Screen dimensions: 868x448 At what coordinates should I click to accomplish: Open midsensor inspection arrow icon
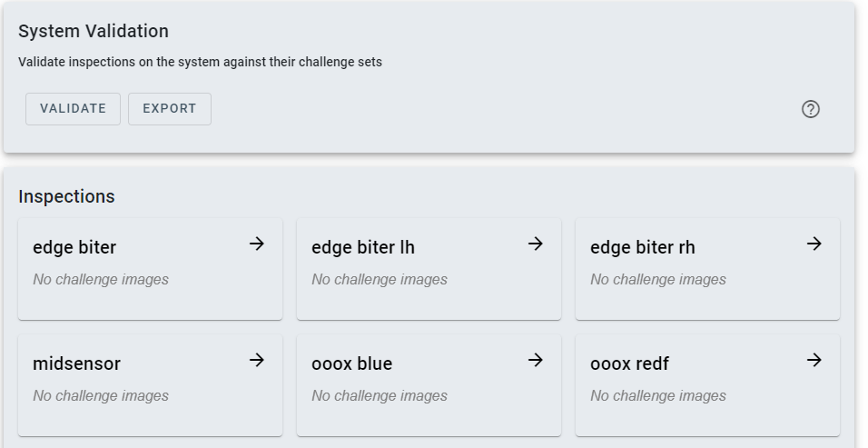pyautogui.click(x=257, y=360)
